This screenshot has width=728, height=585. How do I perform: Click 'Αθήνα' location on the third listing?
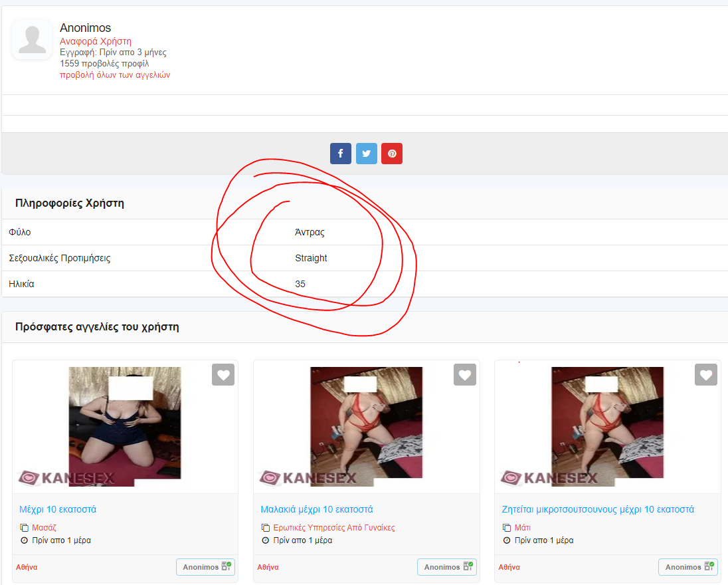pos(509,567)
